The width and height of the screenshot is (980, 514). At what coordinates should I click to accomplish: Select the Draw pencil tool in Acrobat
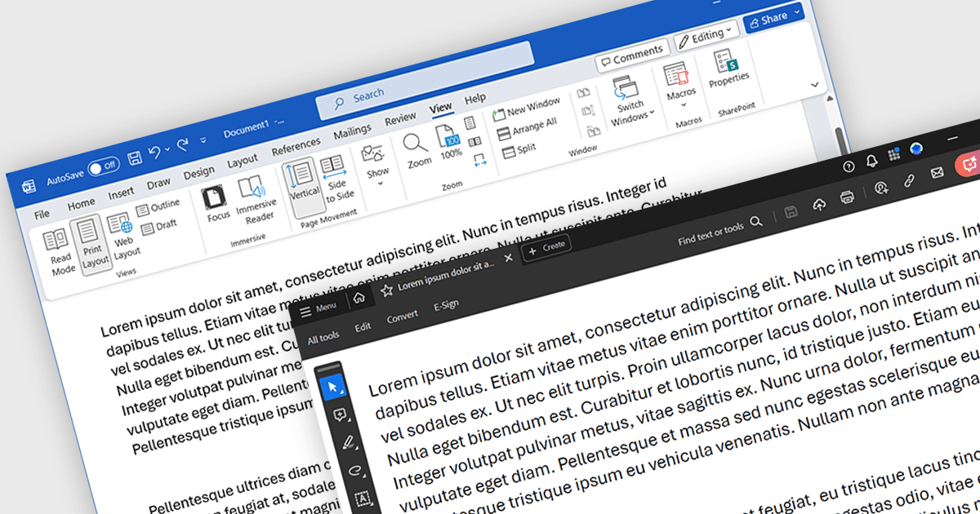click(349, 441)
